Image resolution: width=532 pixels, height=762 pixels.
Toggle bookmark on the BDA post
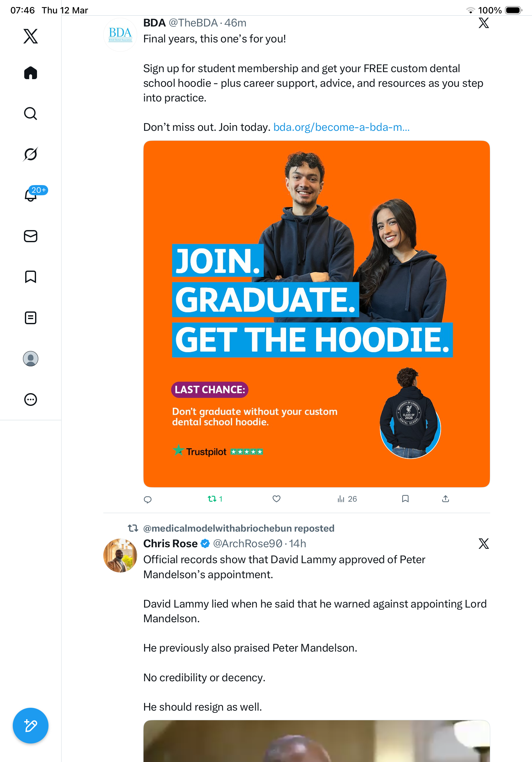tap(405, 499)
